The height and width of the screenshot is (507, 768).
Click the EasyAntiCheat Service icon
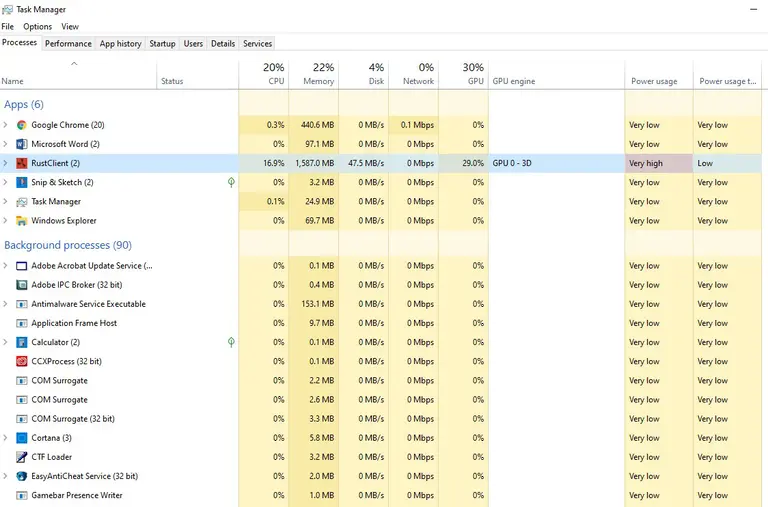[x=22, y=476]
